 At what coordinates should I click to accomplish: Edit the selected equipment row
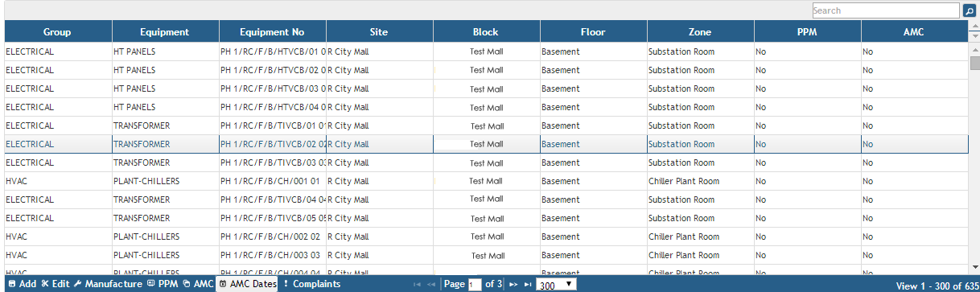pyautogui.click(x=55, y=284)
